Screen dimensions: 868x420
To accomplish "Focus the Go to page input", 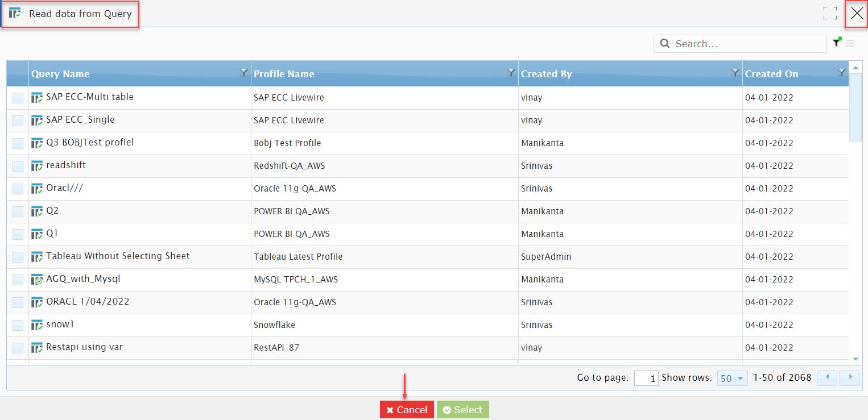I will pos(646,378).
